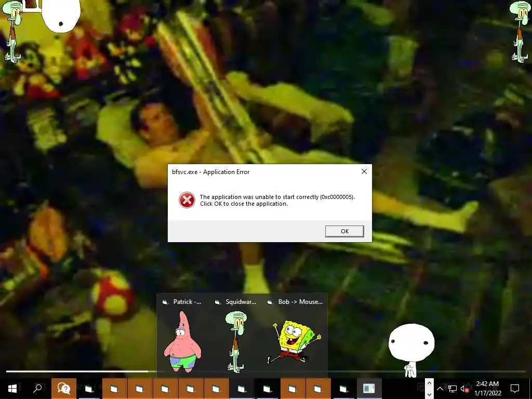Click the 'Squidwar...' preview title

241,302
